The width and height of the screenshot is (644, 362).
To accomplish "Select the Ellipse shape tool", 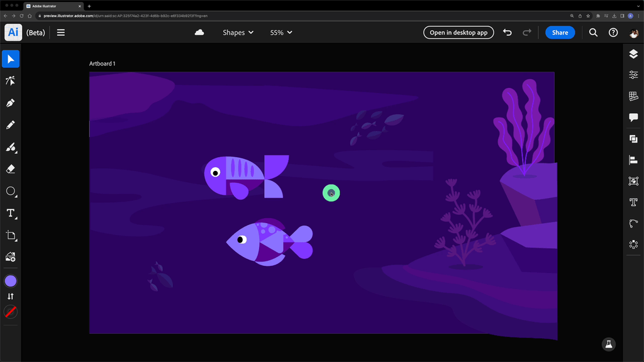I will coord(10,192).
